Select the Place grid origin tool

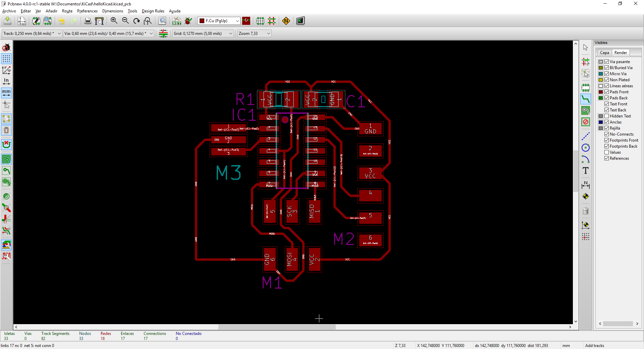(x=586, y=237)
